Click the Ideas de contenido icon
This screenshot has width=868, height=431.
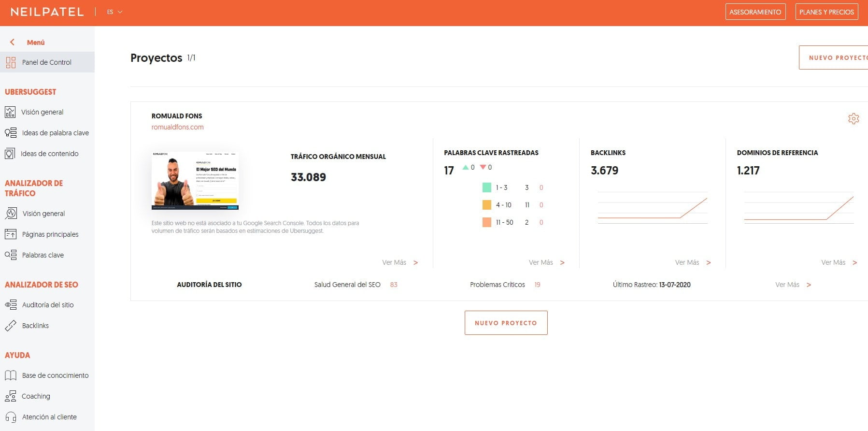click(10, 154)
